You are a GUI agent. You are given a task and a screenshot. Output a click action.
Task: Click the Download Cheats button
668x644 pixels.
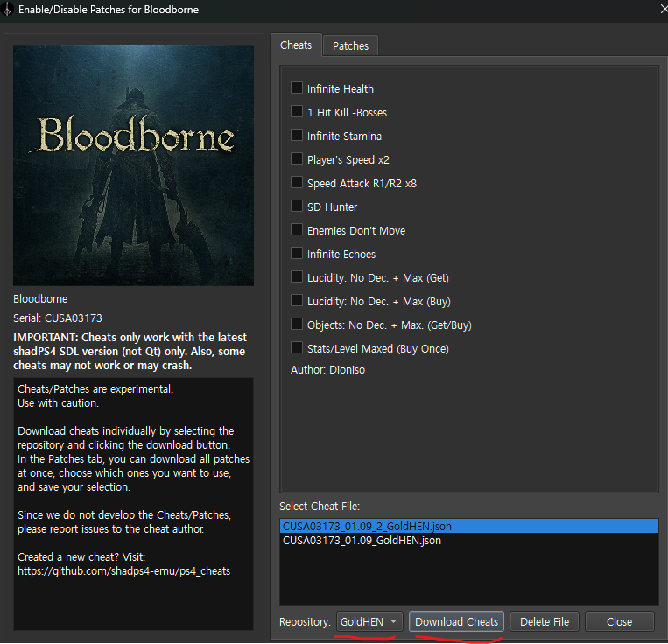[456, 621]
